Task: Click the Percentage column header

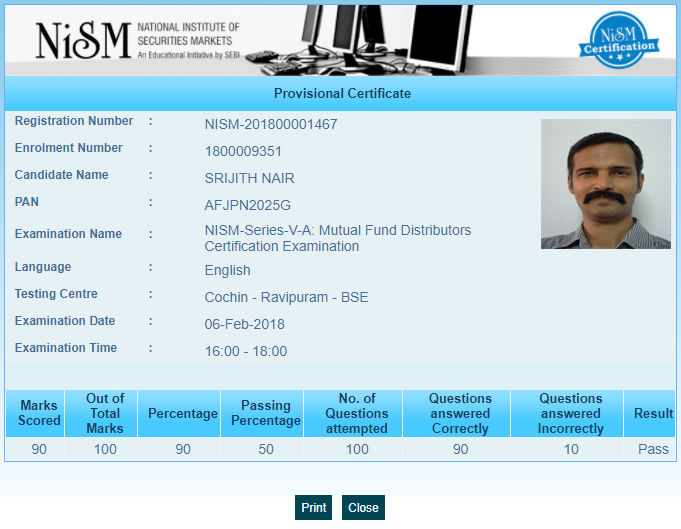Action: (x=179, y=413)
